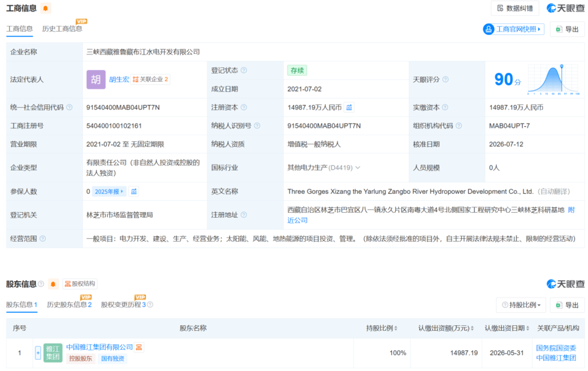Click help icon next to 实缴资本

(445, 107)
